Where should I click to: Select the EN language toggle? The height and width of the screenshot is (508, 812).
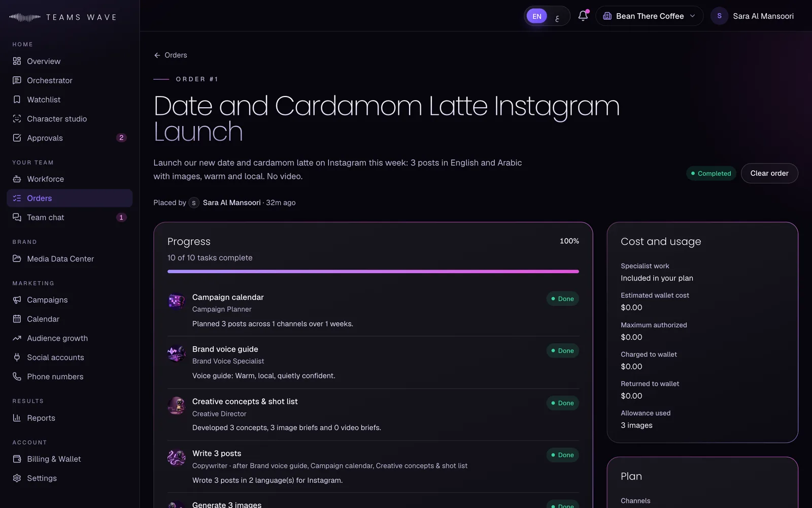[x=536, y=16]
